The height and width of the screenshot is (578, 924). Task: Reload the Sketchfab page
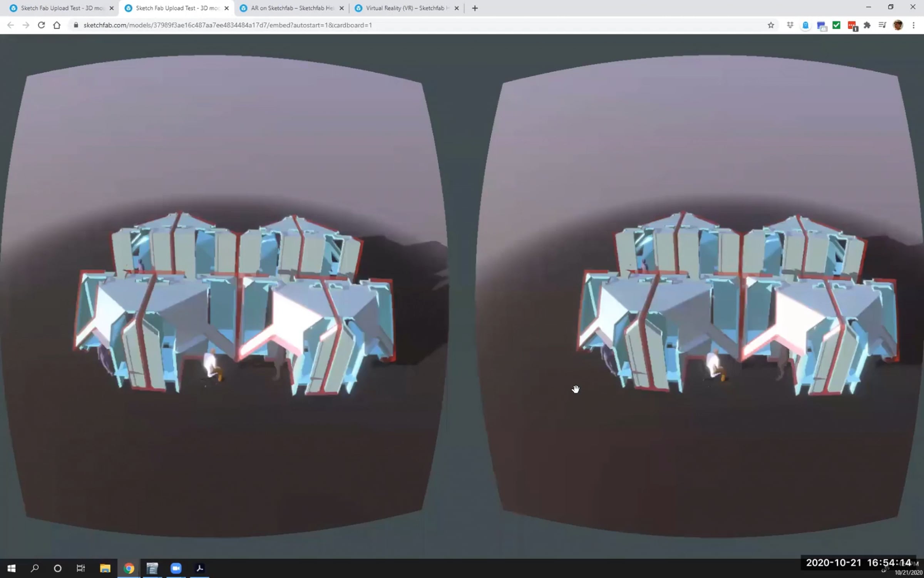coord(41,25)
